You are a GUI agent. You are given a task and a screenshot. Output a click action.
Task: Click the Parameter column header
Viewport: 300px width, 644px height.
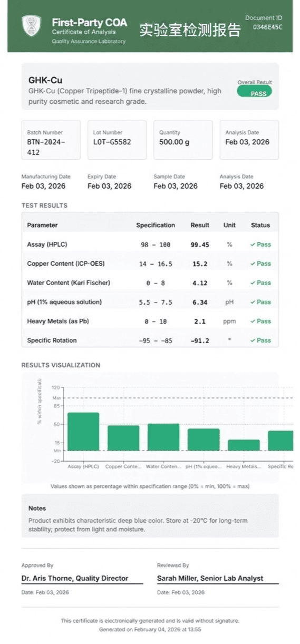tap(42, 225)
